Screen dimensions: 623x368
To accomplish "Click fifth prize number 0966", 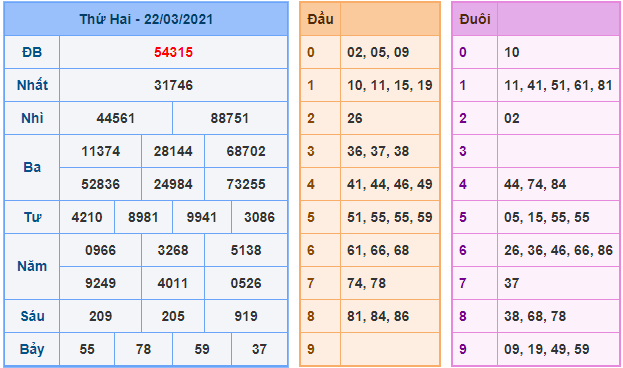I will tap(101, 250).
